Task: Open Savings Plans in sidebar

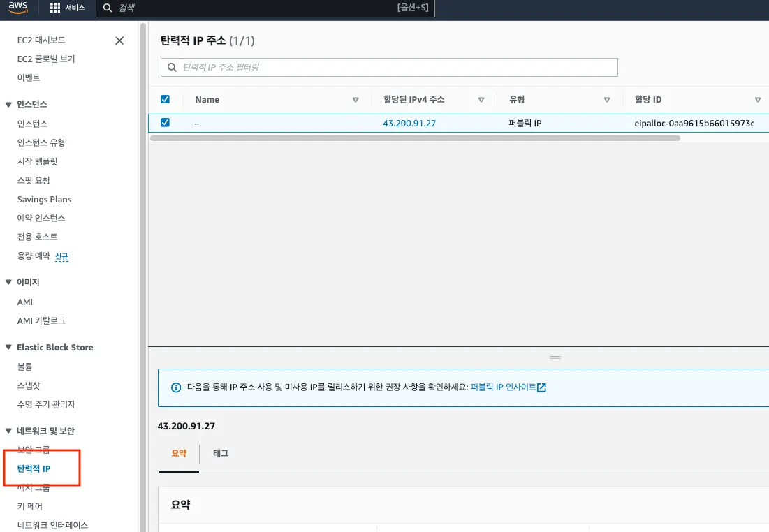Action: coord(44,200)
